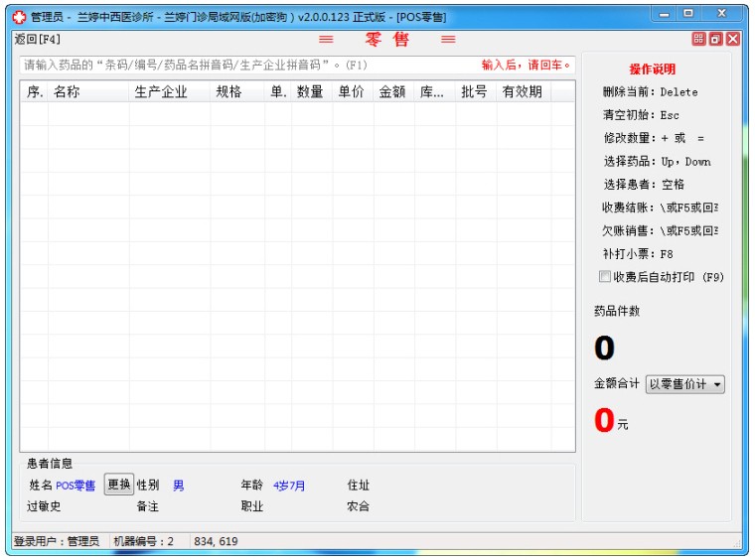
Task: Click the 序. column header
Action: 34,91
